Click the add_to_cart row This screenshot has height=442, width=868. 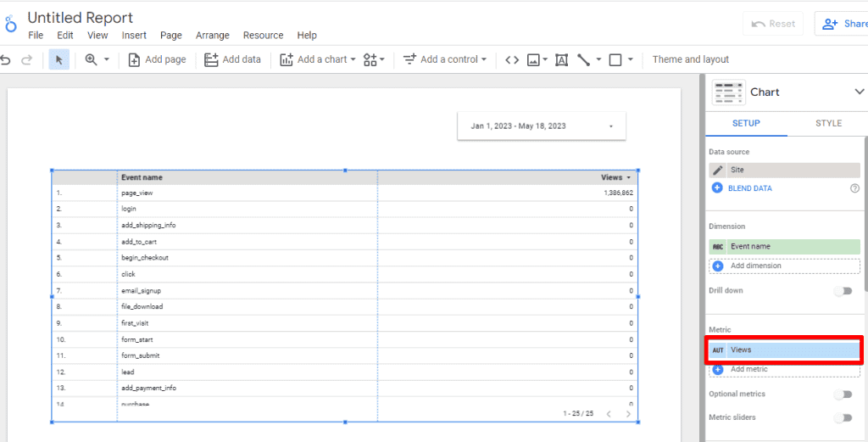click(x=344, y=242)
